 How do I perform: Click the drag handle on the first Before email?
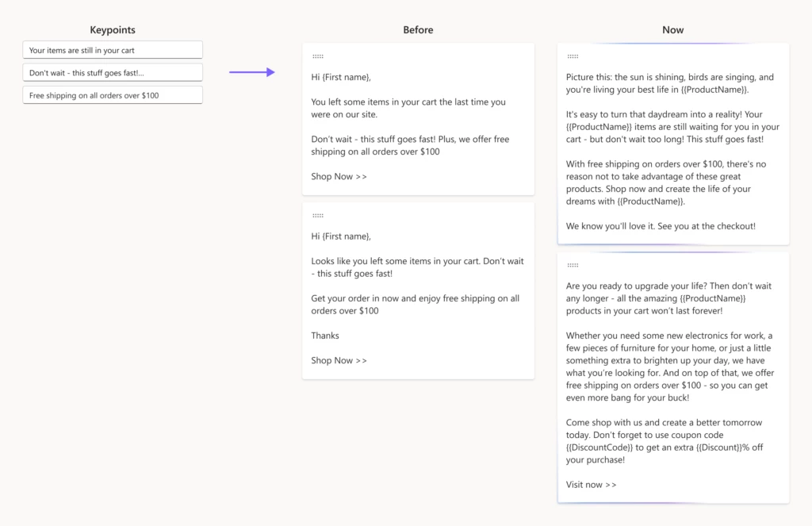pyautogui.click(x=318, y=56)
